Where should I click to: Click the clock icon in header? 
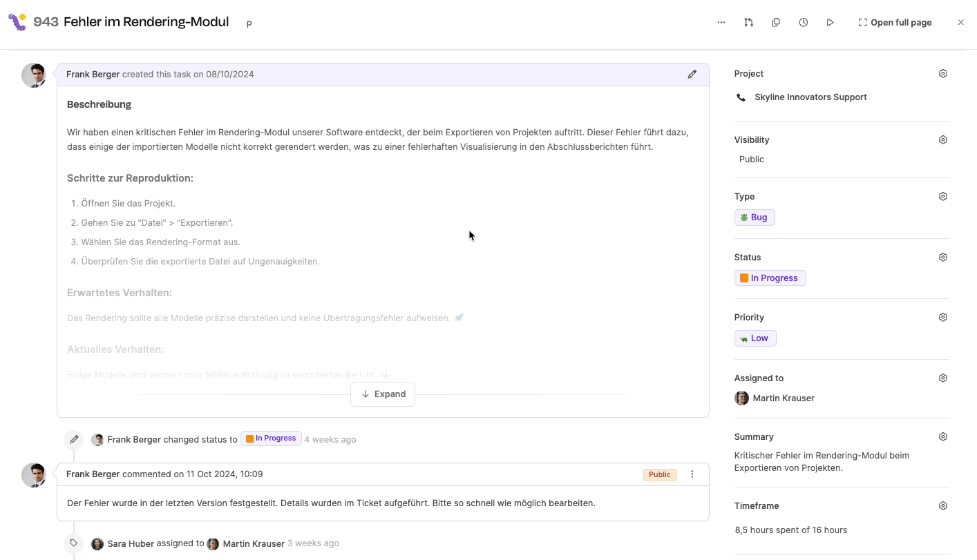[x=803, y=23]
